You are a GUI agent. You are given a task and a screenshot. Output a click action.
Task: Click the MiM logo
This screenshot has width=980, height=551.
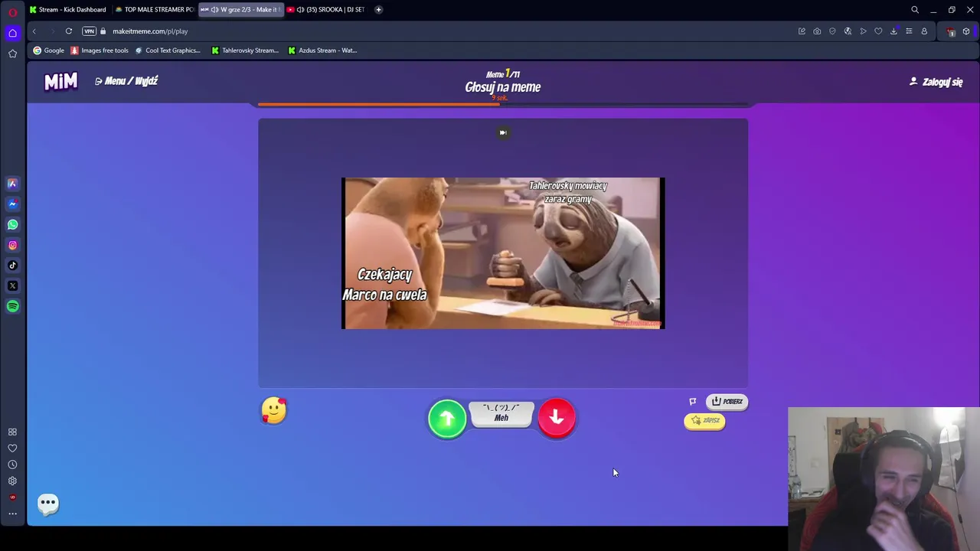pyautogui.click(x=60, y=81)
